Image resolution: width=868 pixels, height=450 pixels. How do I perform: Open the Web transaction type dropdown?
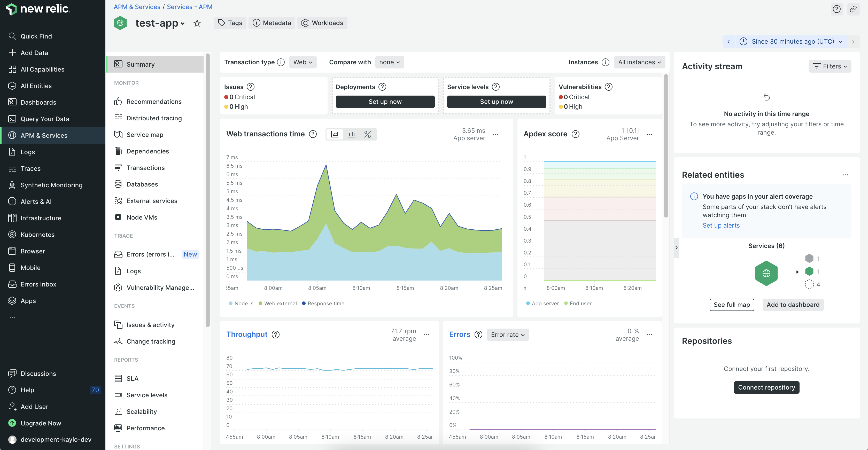click(303, 62)
